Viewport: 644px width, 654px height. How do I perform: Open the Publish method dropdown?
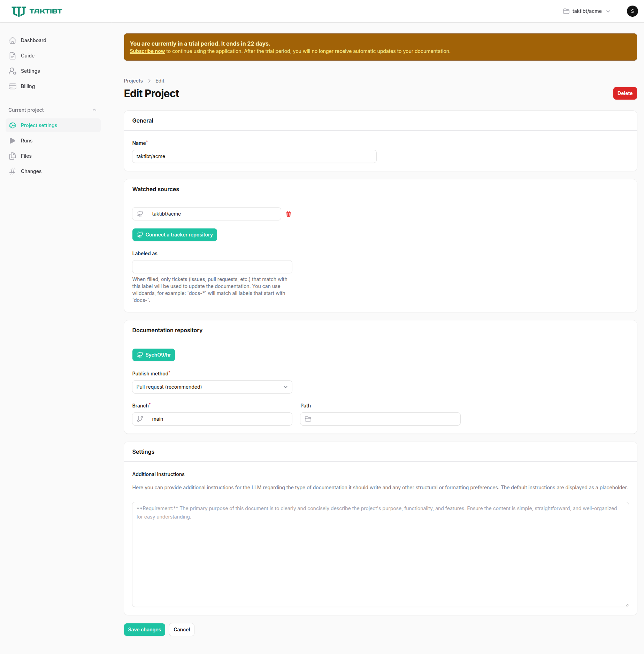tap(212, 387)
